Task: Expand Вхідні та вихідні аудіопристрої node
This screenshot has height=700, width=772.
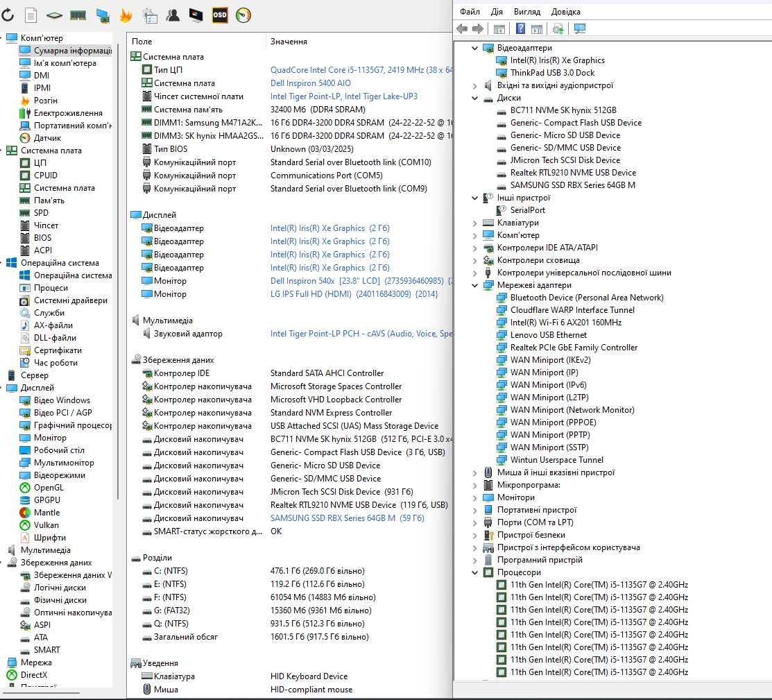Action: (x=474, y=86)
